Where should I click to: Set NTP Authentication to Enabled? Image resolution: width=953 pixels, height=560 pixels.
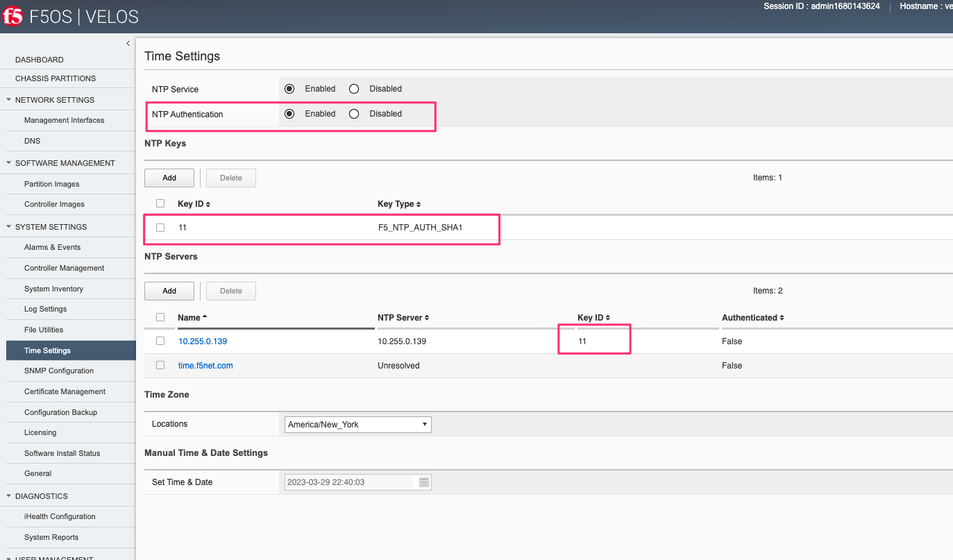coord(289,114)
